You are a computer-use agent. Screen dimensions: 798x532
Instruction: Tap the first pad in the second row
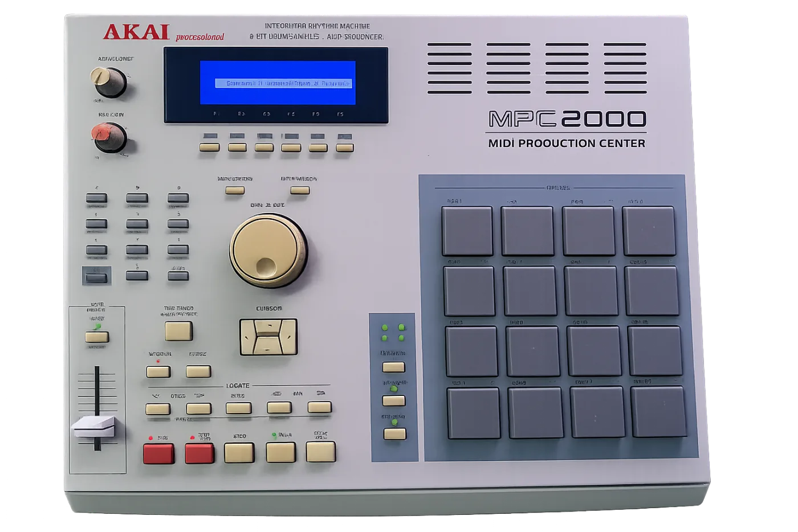[469, 291]
